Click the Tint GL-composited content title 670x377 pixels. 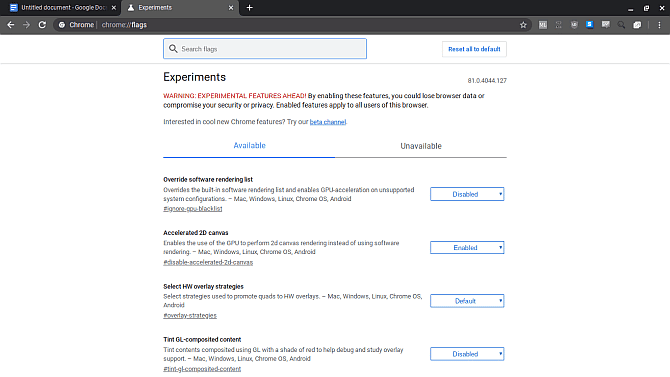(202, 339)
